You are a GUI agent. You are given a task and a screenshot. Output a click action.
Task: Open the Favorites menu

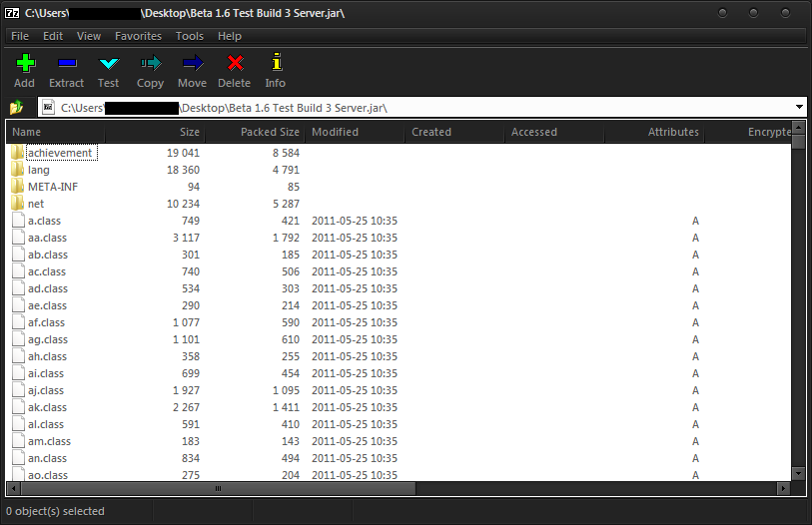[138, 36]
